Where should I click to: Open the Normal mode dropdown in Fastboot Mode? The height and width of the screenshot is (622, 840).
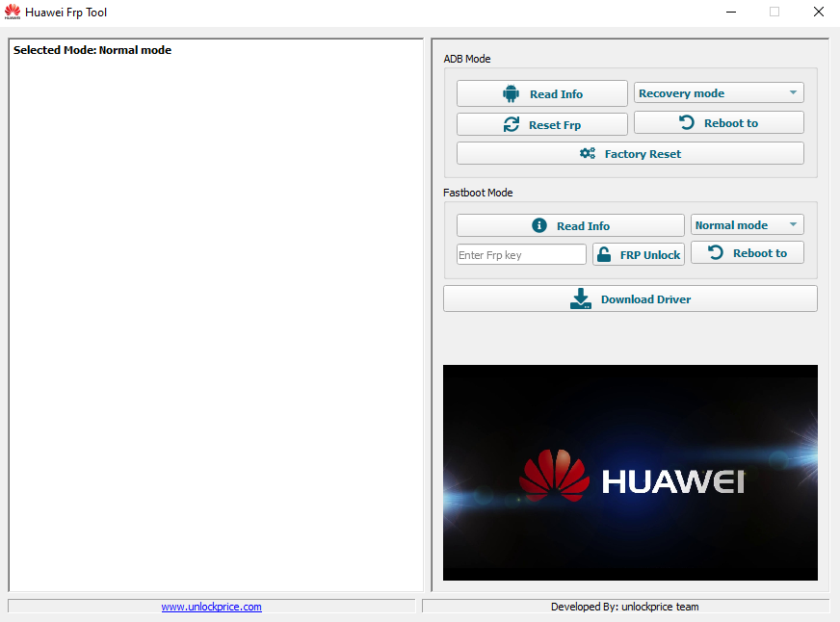(747, 225)
